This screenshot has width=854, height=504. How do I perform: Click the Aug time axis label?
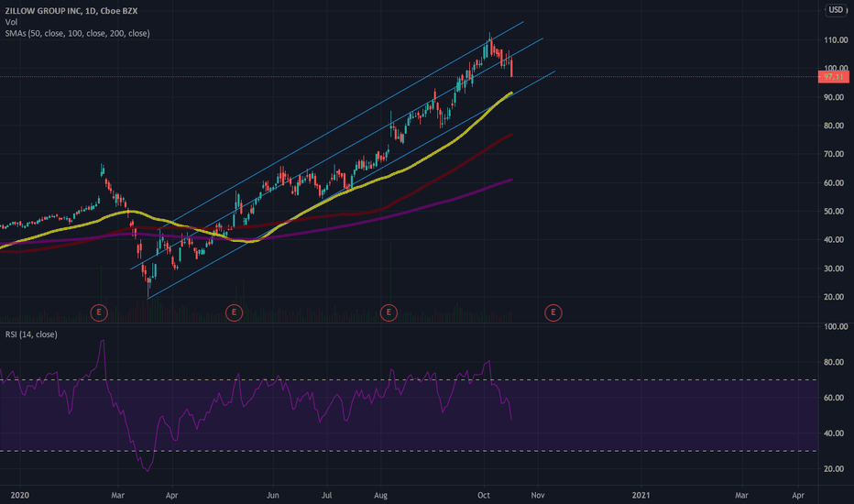[380, 495]
